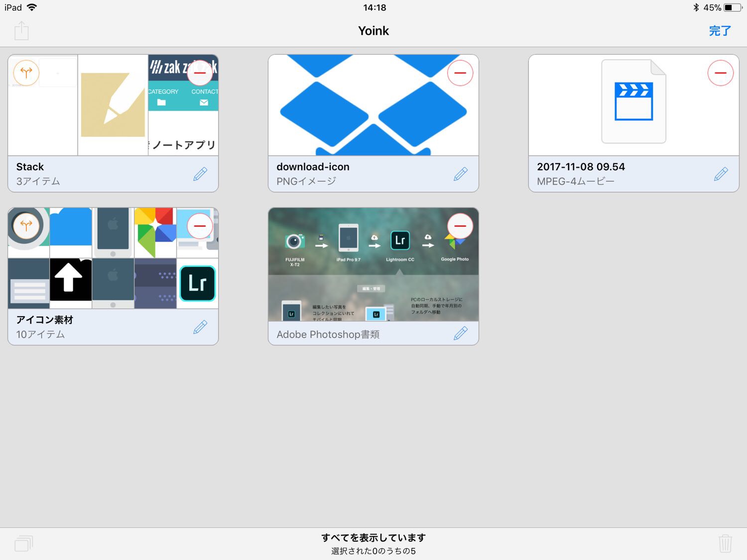Select the MPEG-4 movie file thumbnail
This screenshot has width=747, height=560.
click(634, 105)
